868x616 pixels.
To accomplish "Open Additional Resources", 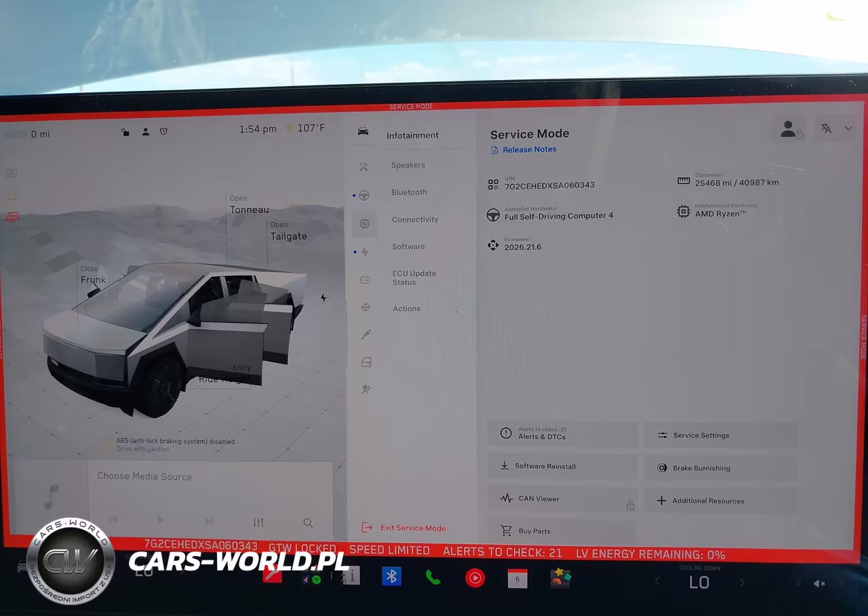I will [721, 501].
